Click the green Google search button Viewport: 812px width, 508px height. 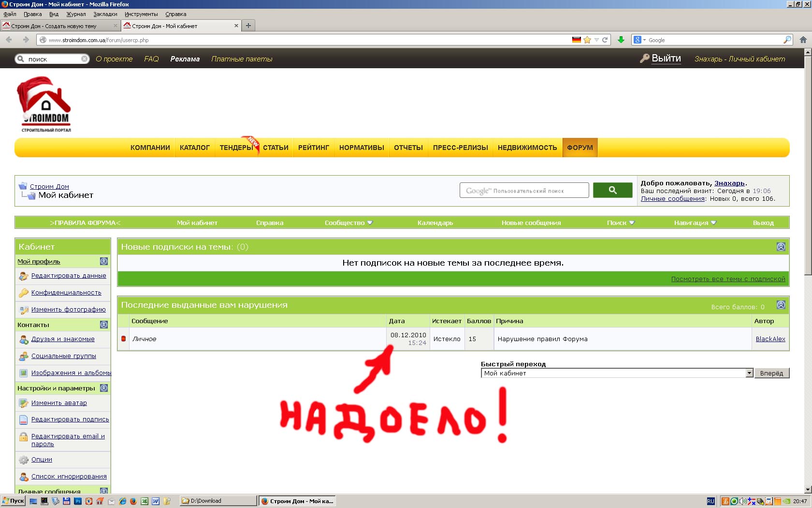612,190
